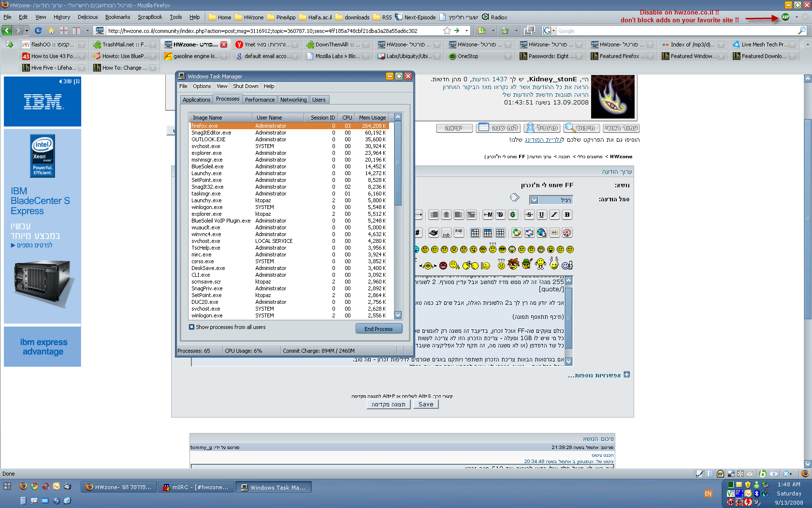This screenshot has height=508, width=812.
Task: Switch to the Networking tab in Task Manager
Action: point(293,100)
